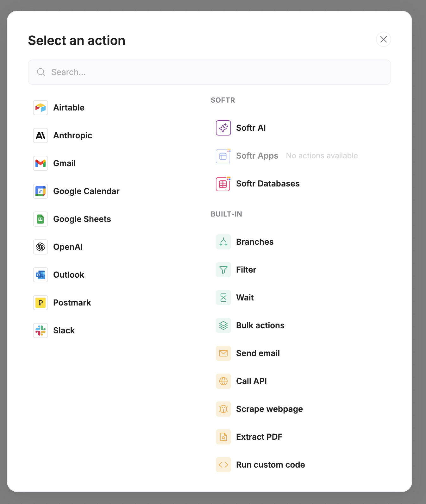Select the Airtable integration icon
Screen dimensions: 426x504
[41, 108]
